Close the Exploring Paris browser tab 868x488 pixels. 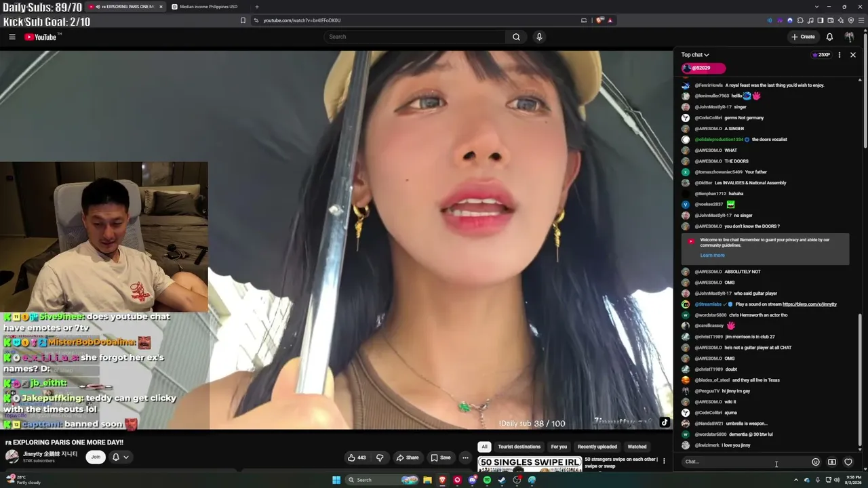click(161, 7)
